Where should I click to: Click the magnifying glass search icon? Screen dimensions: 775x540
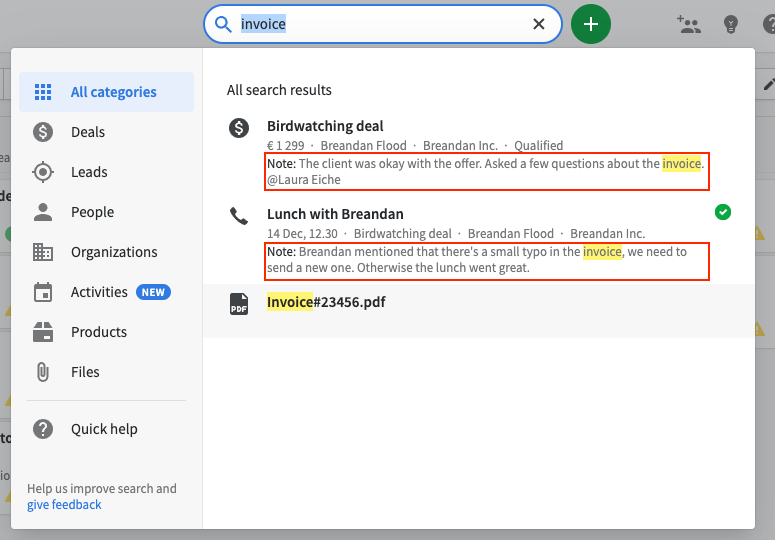click(223, 24)
